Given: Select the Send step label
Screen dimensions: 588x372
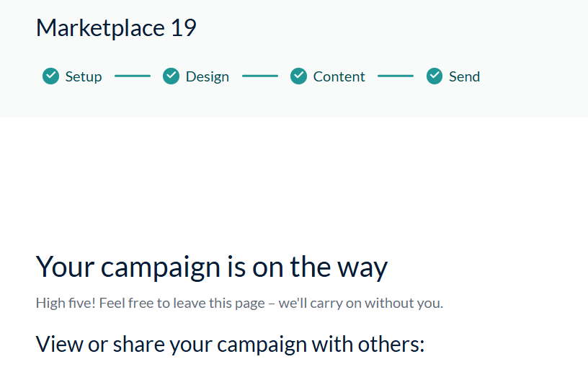Looking at the screenshot, I should click(464, 76).
